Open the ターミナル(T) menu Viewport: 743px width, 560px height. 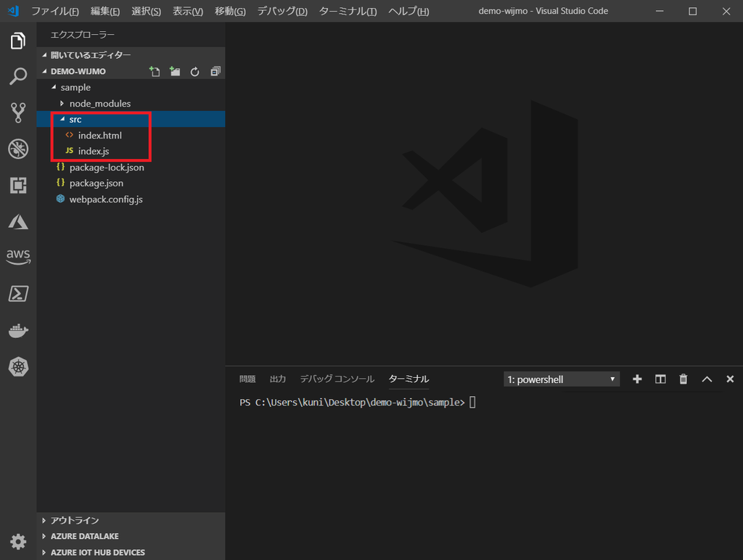click(348, 11)
